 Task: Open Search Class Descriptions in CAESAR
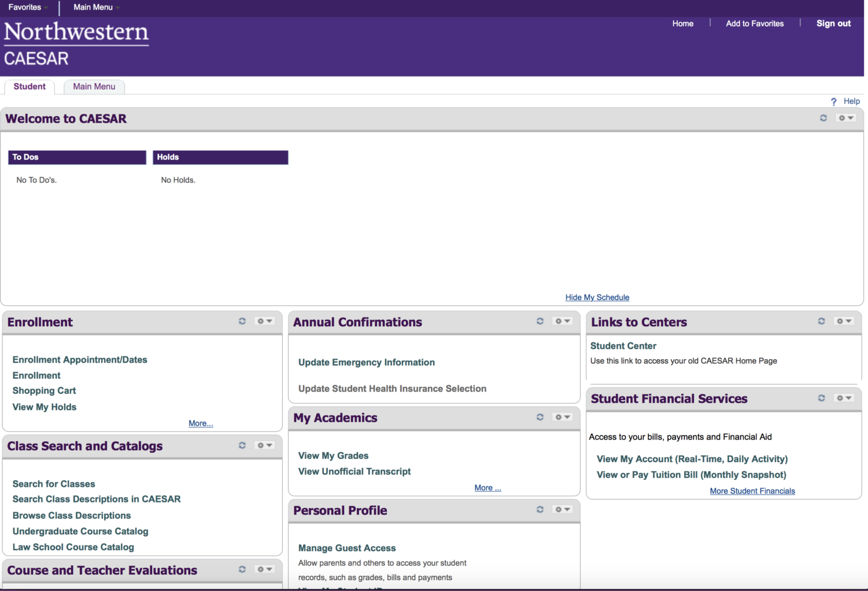(97, 499)
